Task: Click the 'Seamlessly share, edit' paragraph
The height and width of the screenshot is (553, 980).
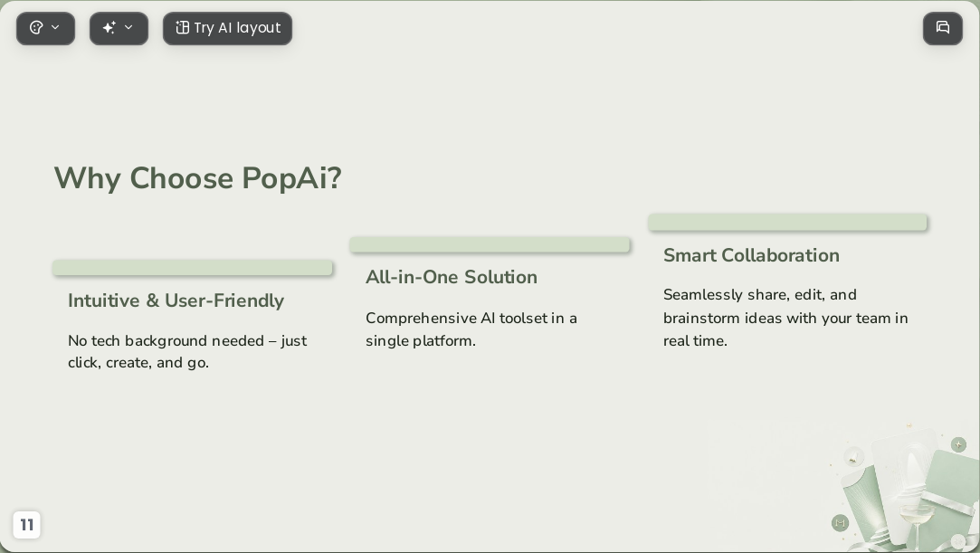Action: 785,318
